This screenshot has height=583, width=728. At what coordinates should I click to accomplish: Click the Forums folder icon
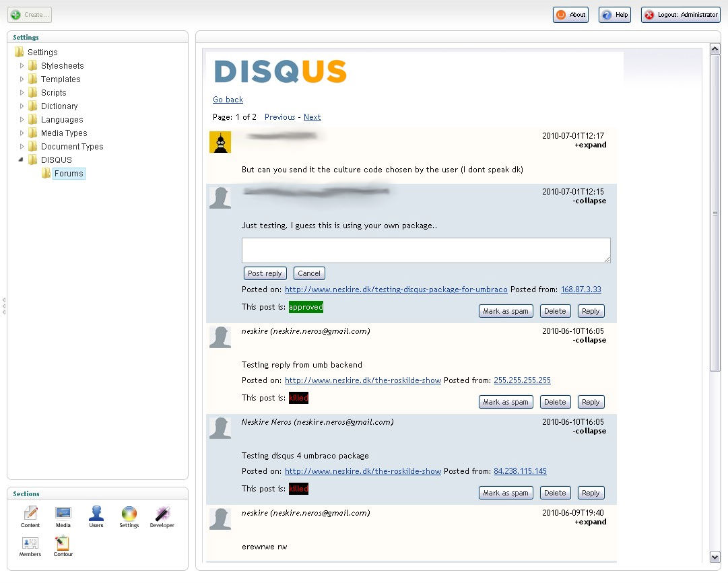point(46,173)
